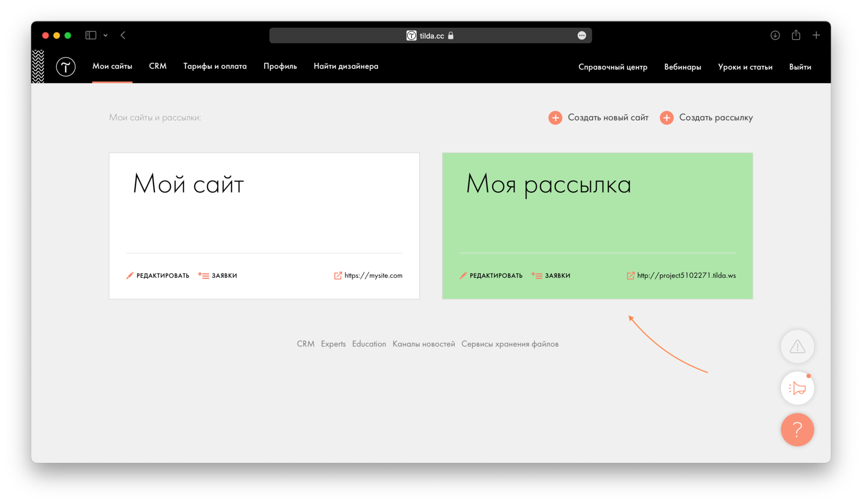
Task: Navigate to Вебинары
Action: point(682,67)
